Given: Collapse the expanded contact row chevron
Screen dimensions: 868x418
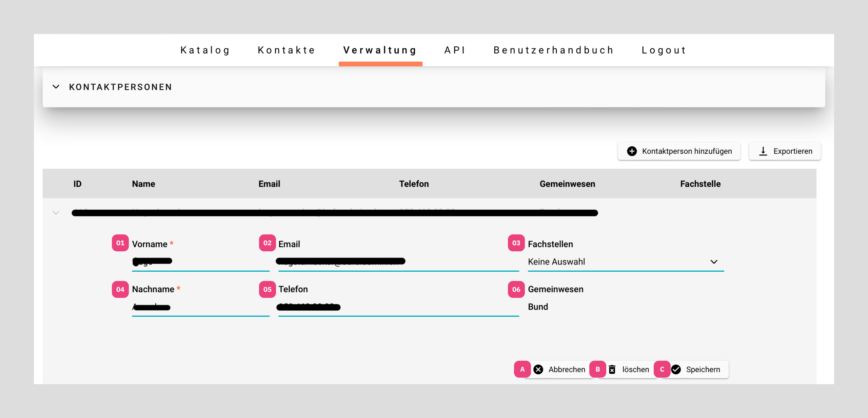Looking at the screenshot, I should click(56, 213).
